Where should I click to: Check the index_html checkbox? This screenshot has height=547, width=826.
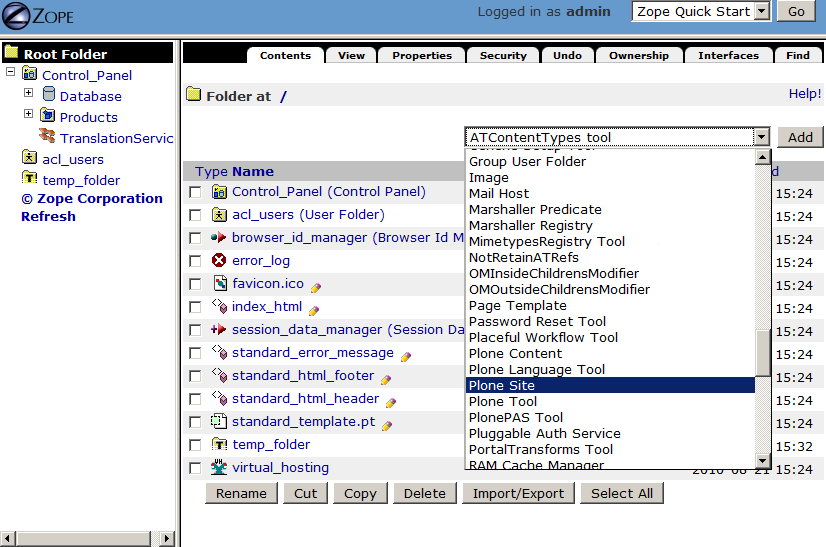click(195, 307)
